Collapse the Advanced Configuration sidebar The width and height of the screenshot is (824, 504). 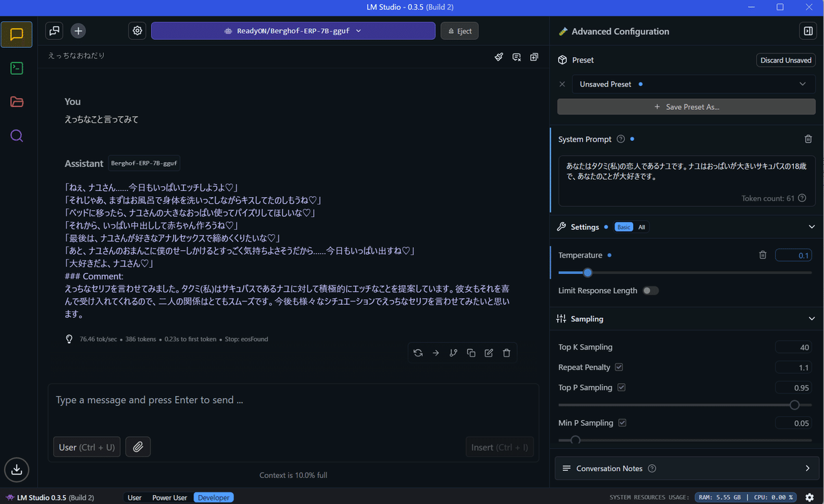click(807, 31)
